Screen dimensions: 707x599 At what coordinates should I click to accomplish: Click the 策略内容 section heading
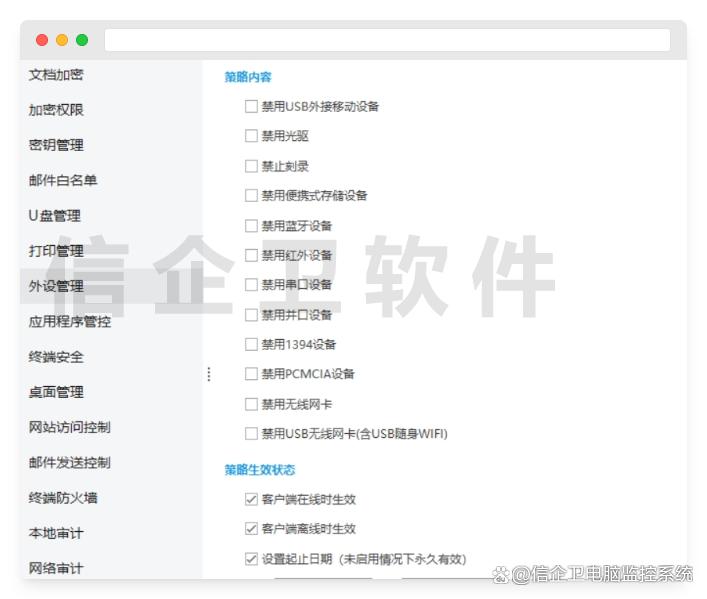click(248, 77)
